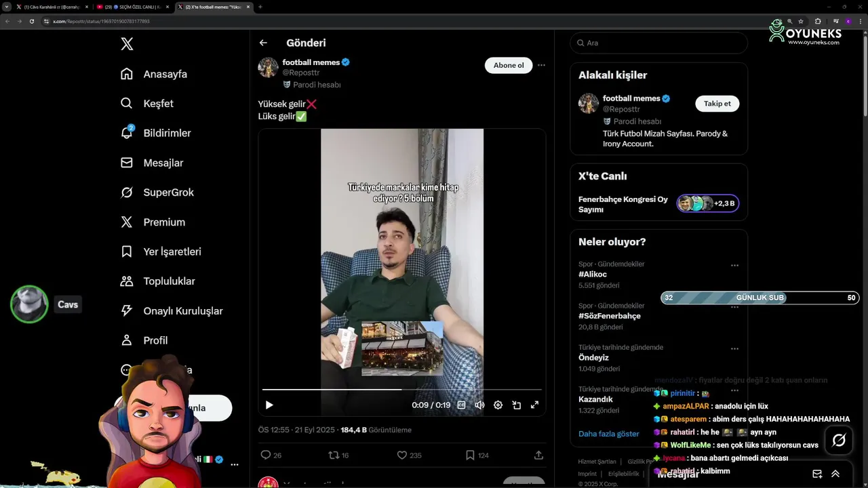Click the browser tab list dropdown arrow
The height and width of the screenshot is (488, 868).
pos(7,7)
